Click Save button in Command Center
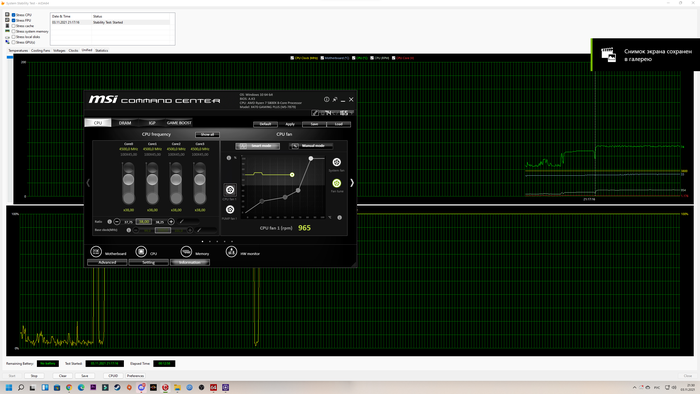700x394 pixels. pos(314,124)
